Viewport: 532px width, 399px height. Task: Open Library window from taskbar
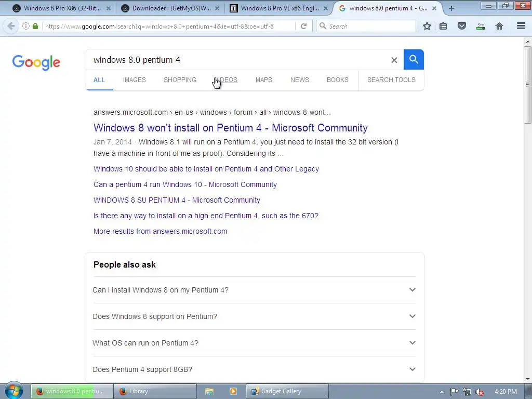click(x=155, y=391)
